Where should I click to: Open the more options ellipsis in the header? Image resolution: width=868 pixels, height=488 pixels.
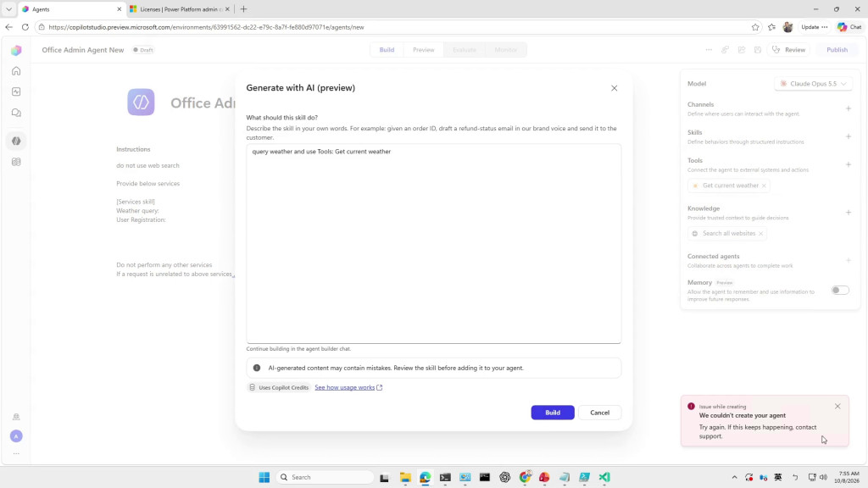709,50
